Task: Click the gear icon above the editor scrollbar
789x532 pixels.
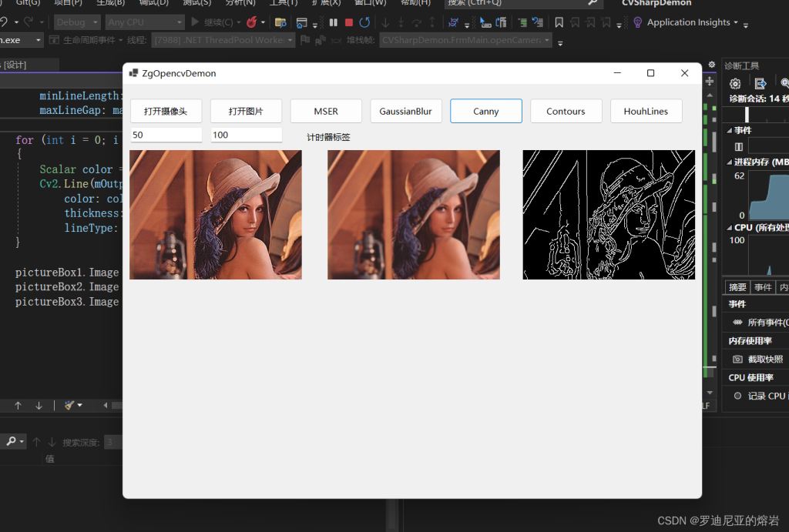Action: [711, 65]
